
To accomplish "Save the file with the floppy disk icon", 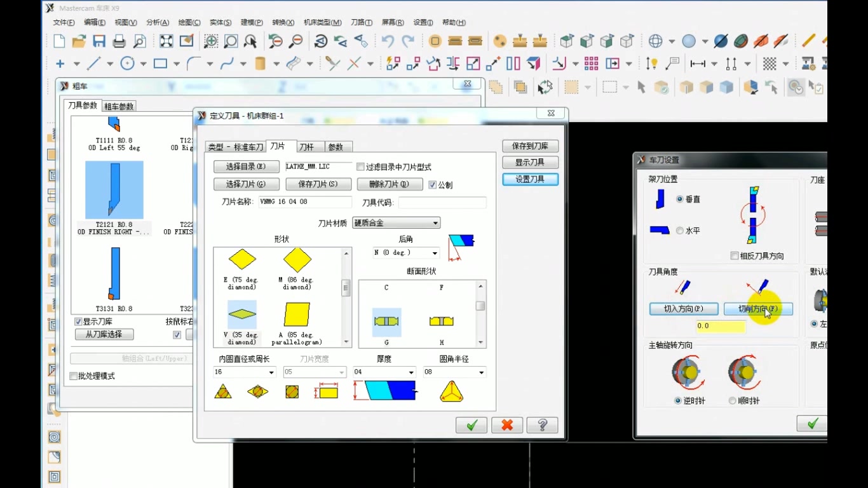I will pos(99,42).
